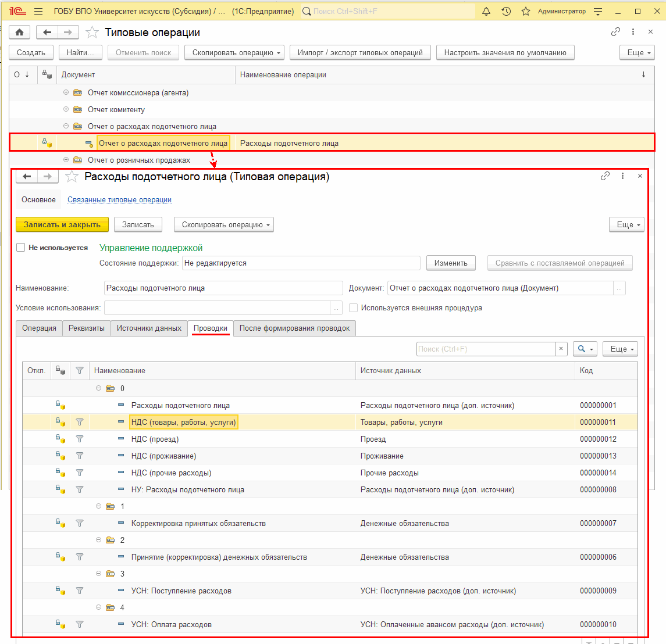Click the favorites star in title bar
This screenshot has height=644, width=666.
[x=525, y=12]
